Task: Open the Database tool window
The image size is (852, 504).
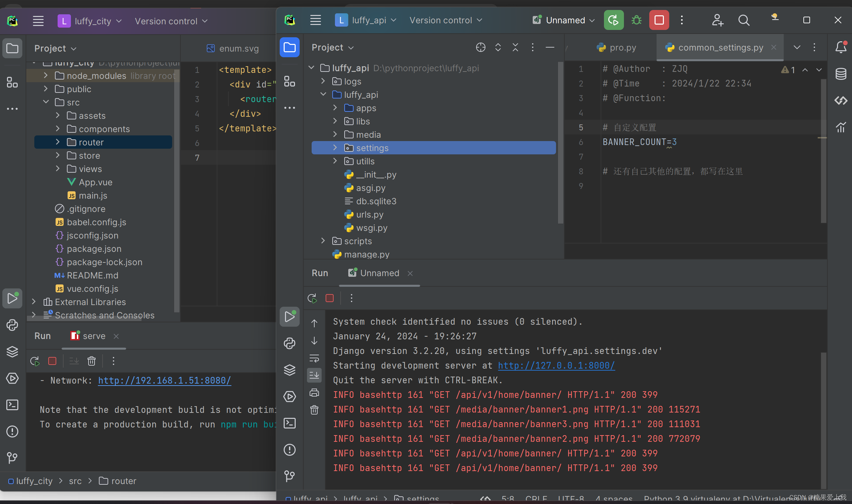Action: tap(840, 74)
